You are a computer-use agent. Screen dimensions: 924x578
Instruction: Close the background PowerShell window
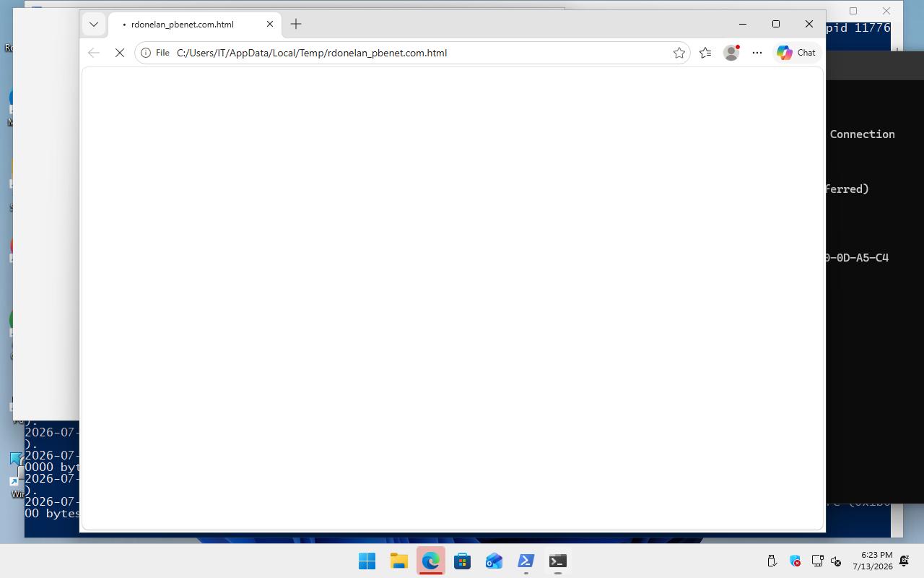[x=886, y=11]
